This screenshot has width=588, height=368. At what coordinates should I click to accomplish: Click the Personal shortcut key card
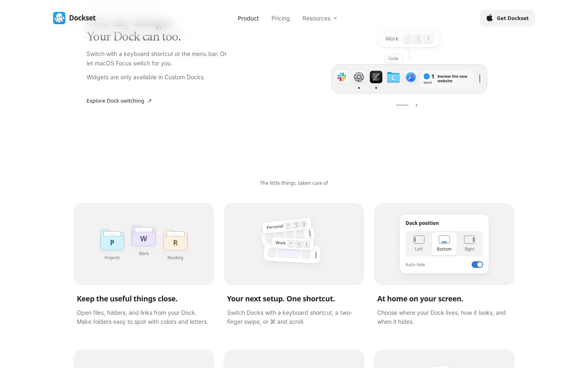[x=287, y=225]
